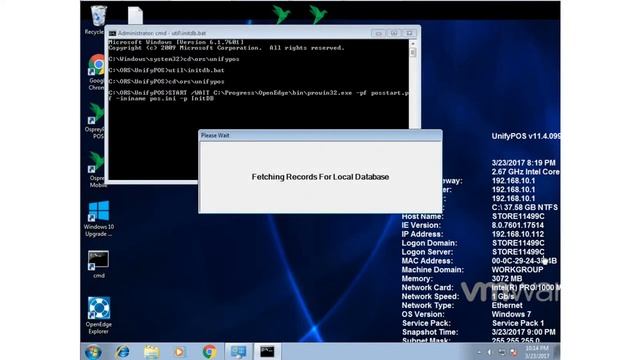
Task: Click the 'IP Address:' label
Action: [x=422, y=234]
